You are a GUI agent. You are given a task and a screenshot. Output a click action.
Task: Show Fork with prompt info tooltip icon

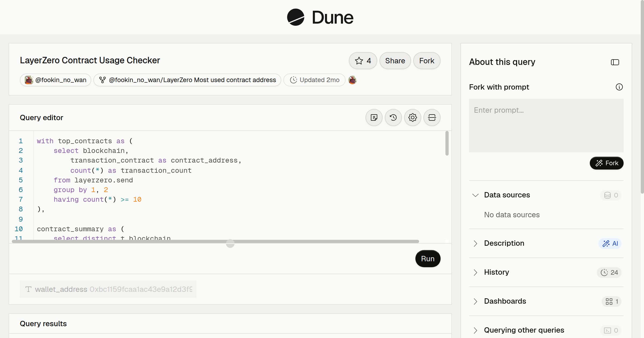(619, 87)
